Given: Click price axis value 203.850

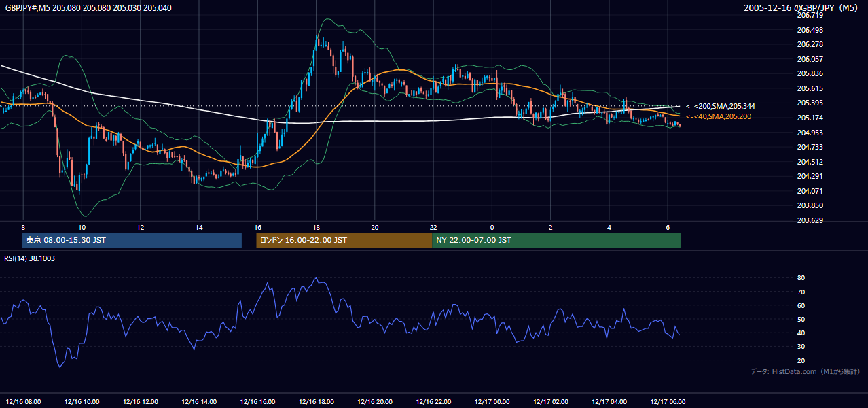Looking at the screenshot, I should [x=810, y=205].
